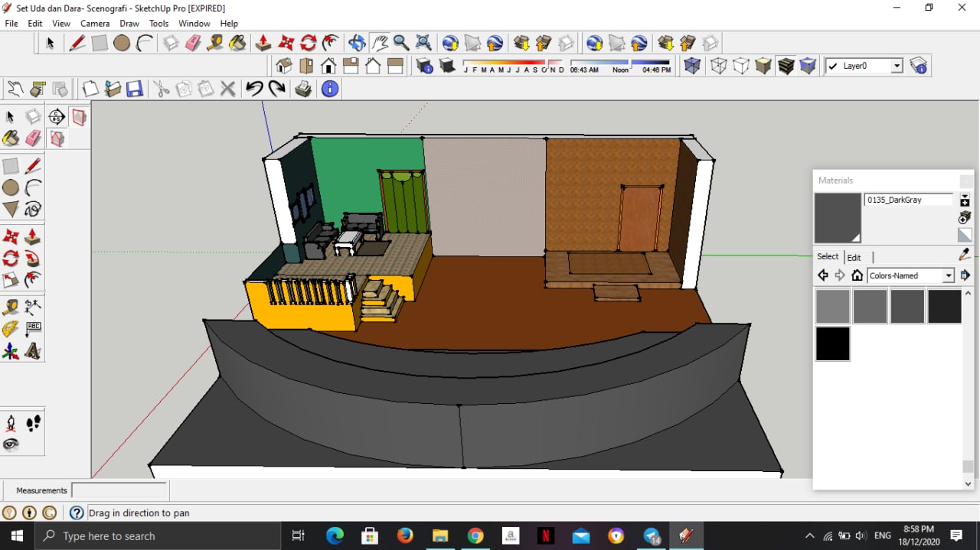Select the Push/Pull tool in top toolbar
This screenshot has height=550, width=980.
click(263, 43)
